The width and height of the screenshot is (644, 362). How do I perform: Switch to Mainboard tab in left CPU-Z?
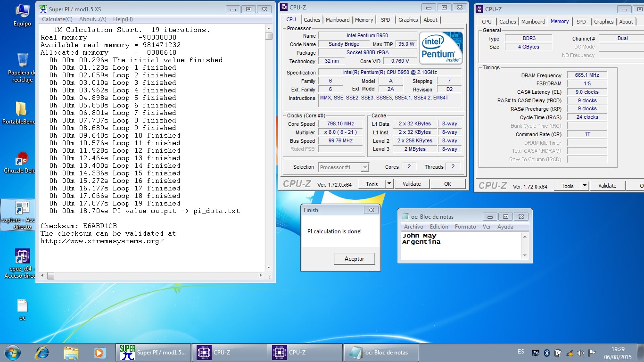338,20
